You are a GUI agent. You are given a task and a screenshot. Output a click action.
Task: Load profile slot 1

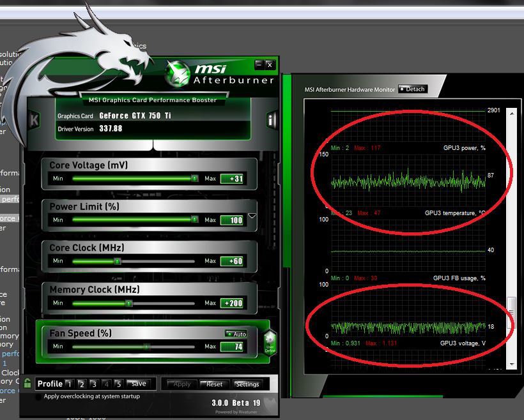[69, 384]
